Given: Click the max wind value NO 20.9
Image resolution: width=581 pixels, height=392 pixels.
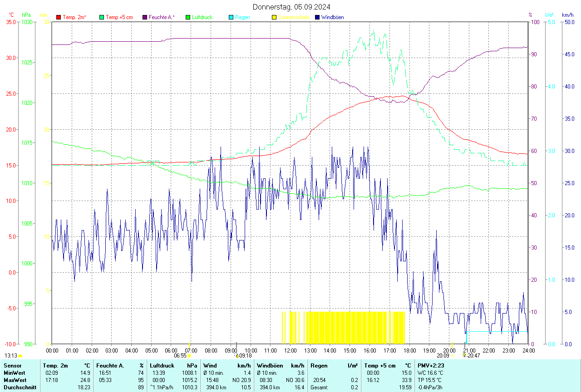Looking at the screenshot, I should pyautogui.click(x=241, y=380).
